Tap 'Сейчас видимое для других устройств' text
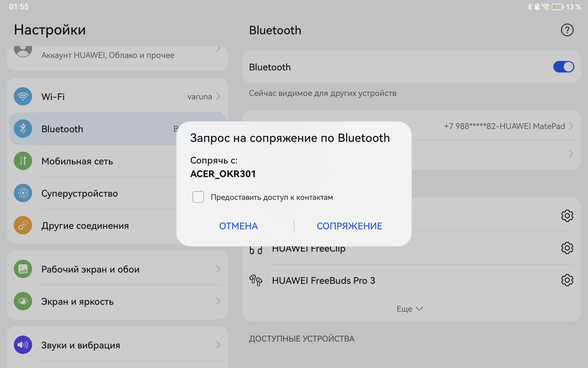Viewport: 588px width, 368px height. pos(322,93)
